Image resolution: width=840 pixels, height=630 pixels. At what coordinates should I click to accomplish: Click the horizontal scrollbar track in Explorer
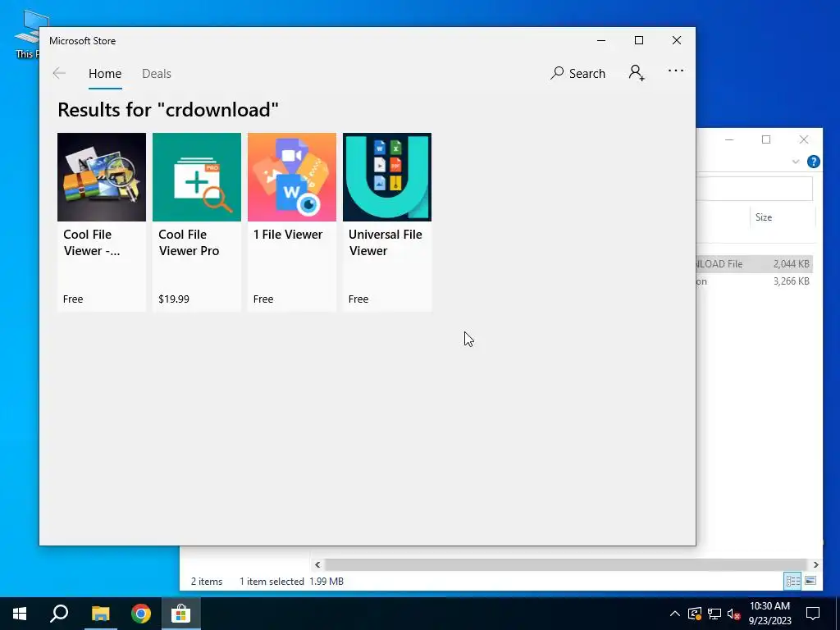[566, 564]
